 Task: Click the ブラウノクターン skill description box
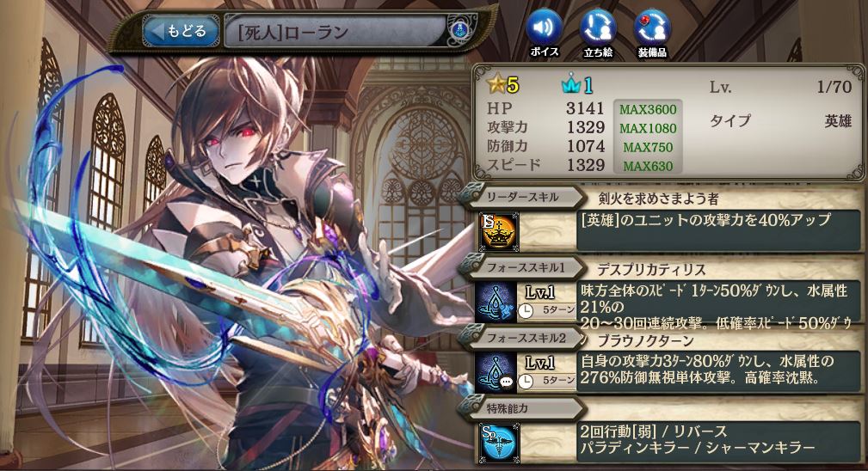click(717, 370)
